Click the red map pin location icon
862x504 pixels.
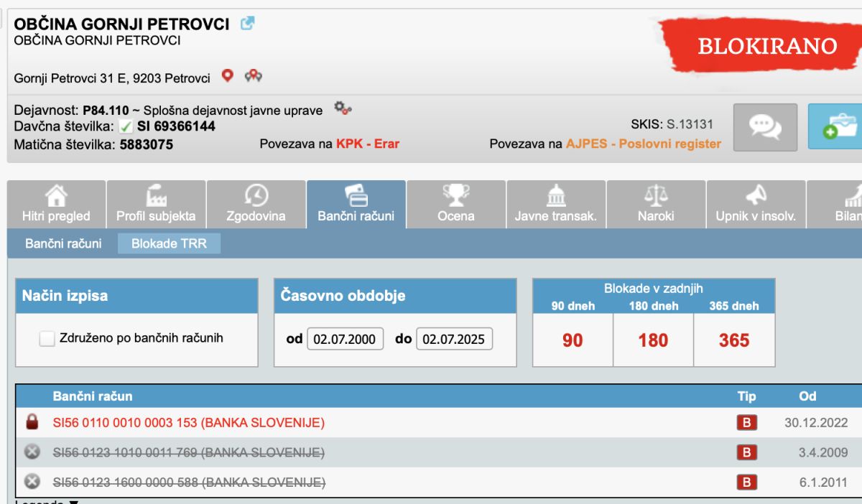pyautogui.click(x=228, y=76)
